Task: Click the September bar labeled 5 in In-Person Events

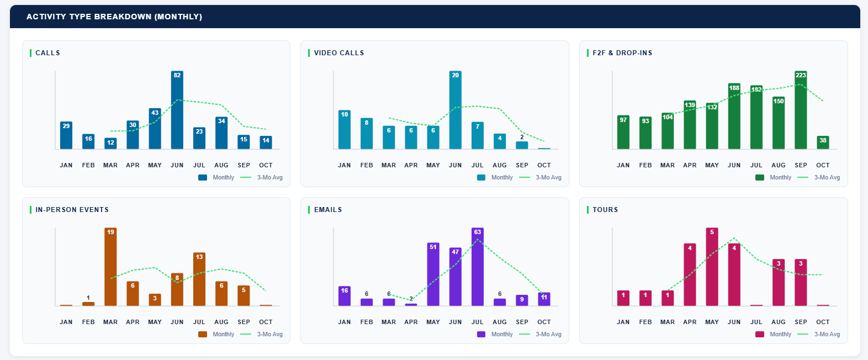Action: coord(244,295)
